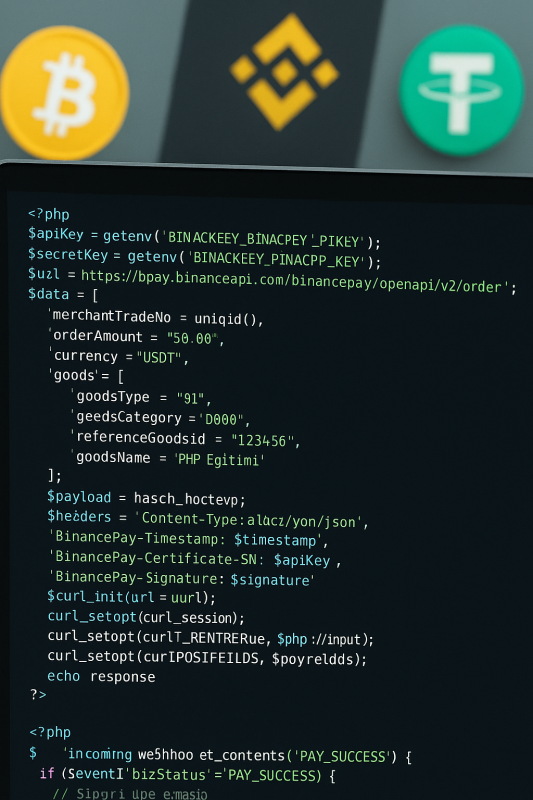This screenshot has width=533, height=800.
Task: Click the goodsType value "91"
Action: point(190,397)
